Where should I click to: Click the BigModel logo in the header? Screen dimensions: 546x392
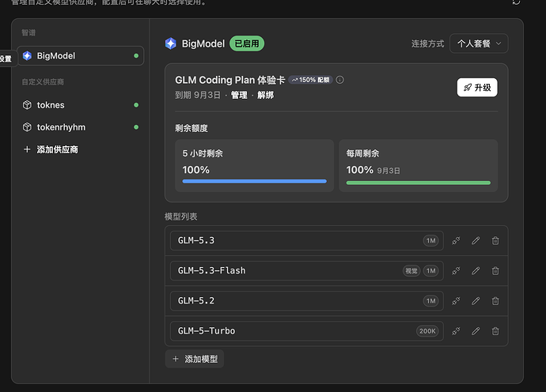(171, 43)
